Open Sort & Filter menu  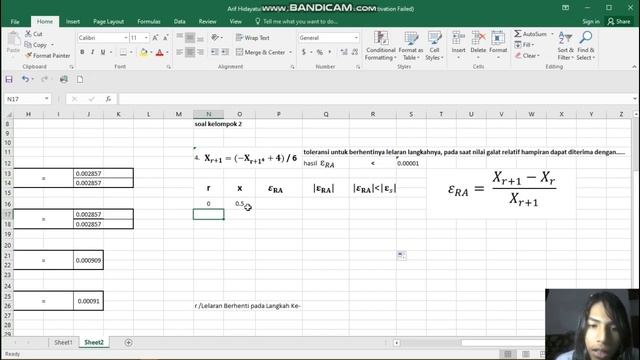pyautogui.click(x=565, y=46)
